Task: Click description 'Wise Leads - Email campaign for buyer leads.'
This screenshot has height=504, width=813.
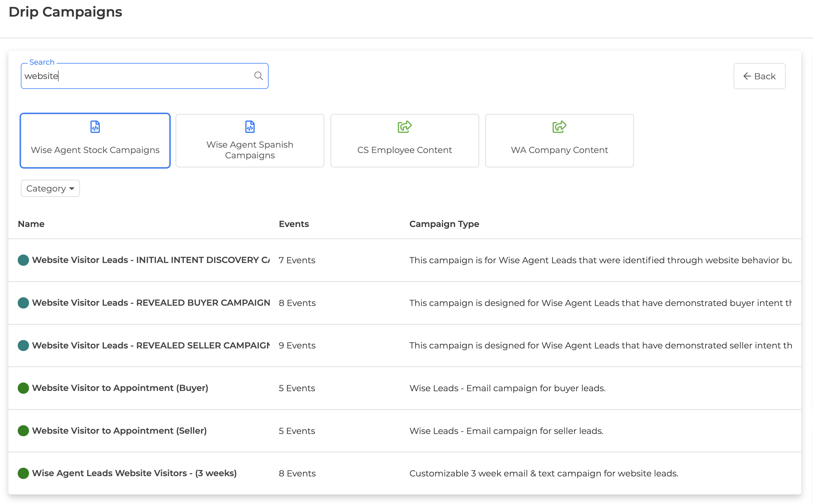Action: [507, 388]
